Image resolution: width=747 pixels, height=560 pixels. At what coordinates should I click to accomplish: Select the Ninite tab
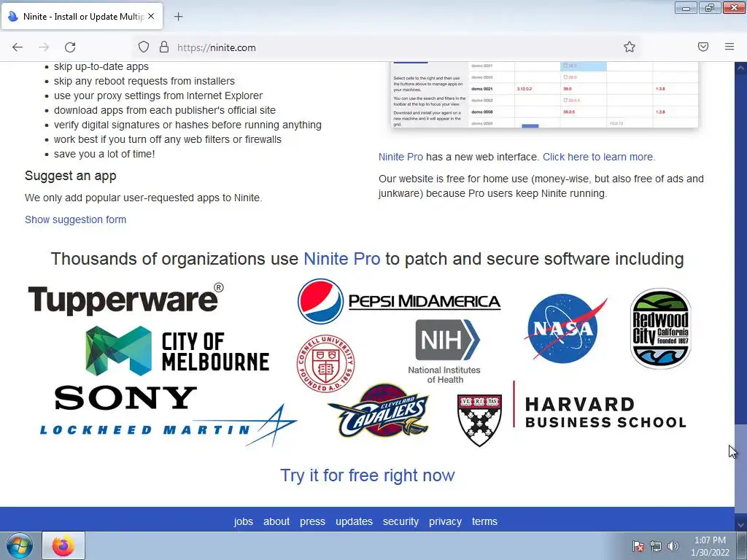tap(82, 16)
